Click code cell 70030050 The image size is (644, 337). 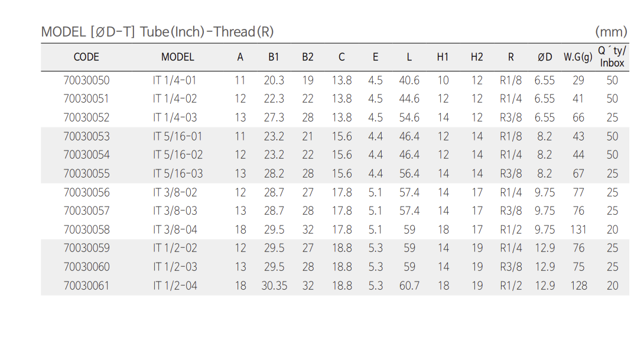[x=86, y=80]
